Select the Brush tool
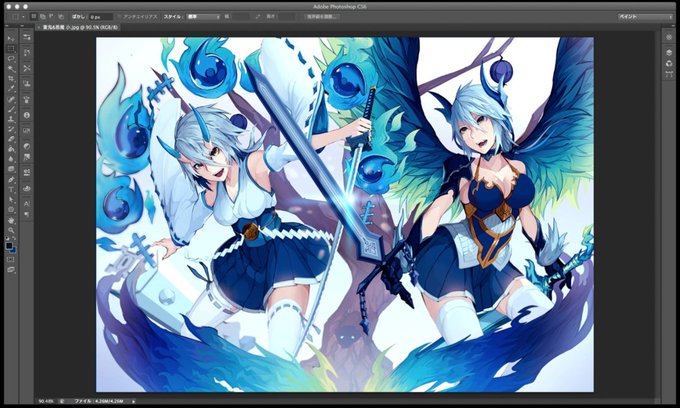The image size is (680, 408). (x=11, y=109)
